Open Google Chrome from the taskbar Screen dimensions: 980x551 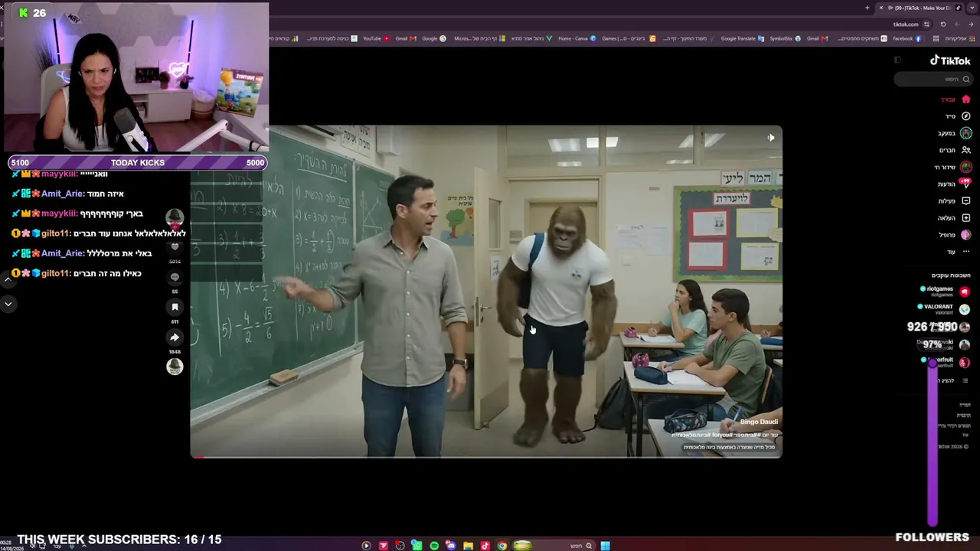[x=502, y=546]
